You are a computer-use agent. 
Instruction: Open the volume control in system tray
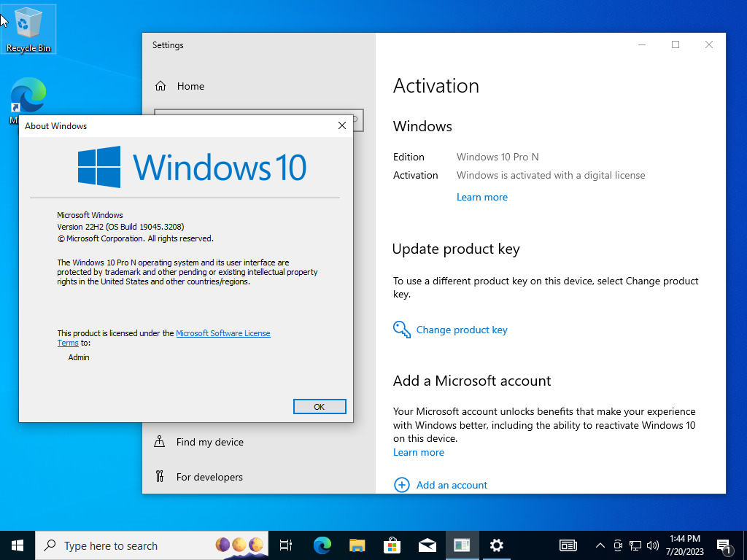[x=653, y=545]
